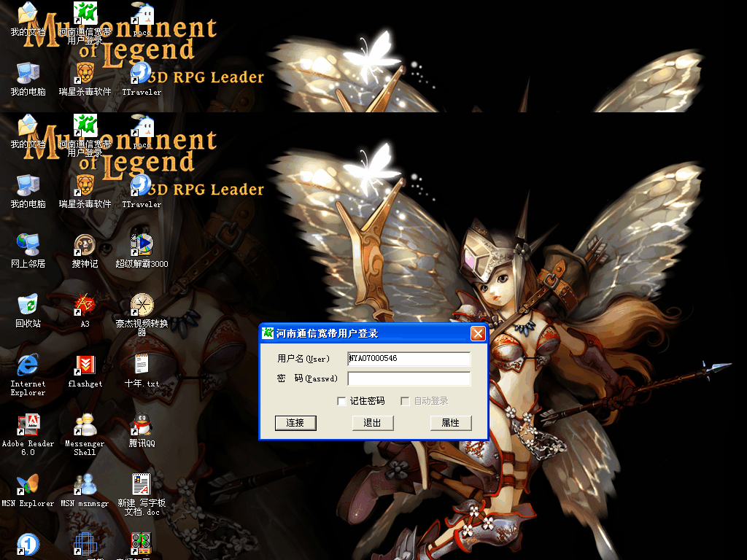Select the blue circle number 1 shortcut

pyautogui.click(x=28, y=544)
